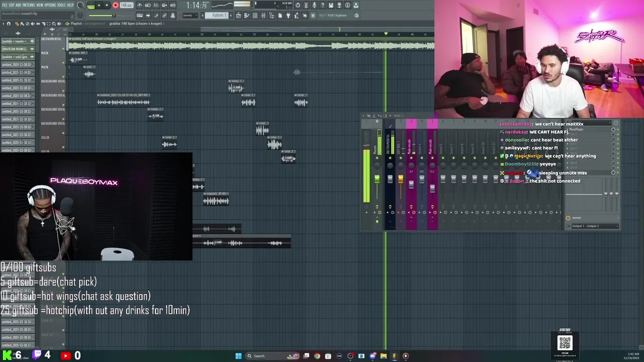Pause playback in the transport panel
The height and width of the screenshot is (362, 644).
click(99, 5)
